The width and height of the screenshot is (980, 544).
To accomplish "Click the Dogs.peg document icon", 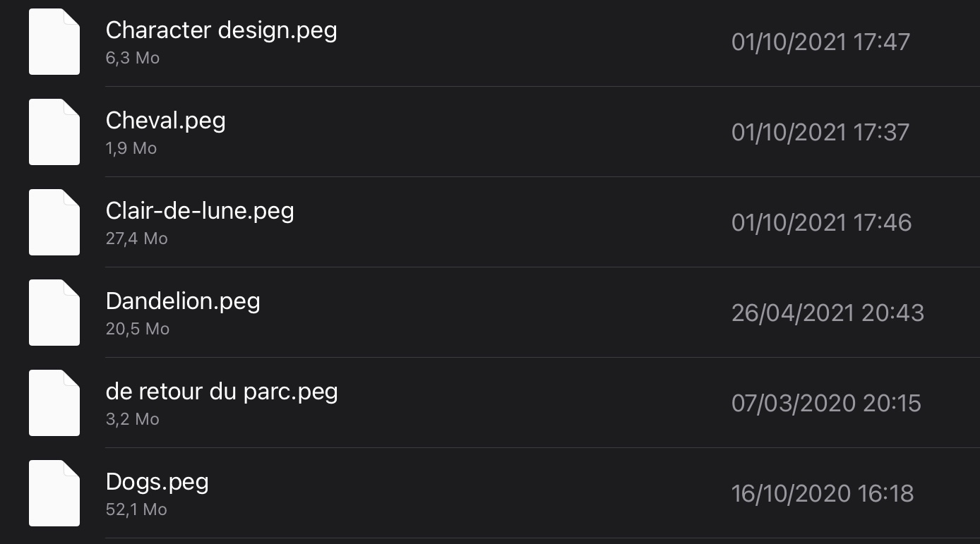I will click(54, 492).
